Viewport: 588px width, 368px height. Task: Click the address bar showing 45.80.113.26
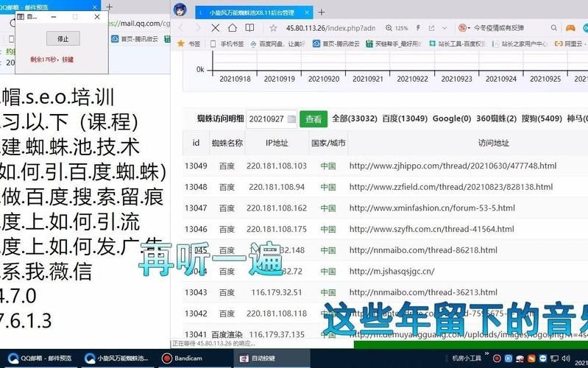(x=330, y=28)
